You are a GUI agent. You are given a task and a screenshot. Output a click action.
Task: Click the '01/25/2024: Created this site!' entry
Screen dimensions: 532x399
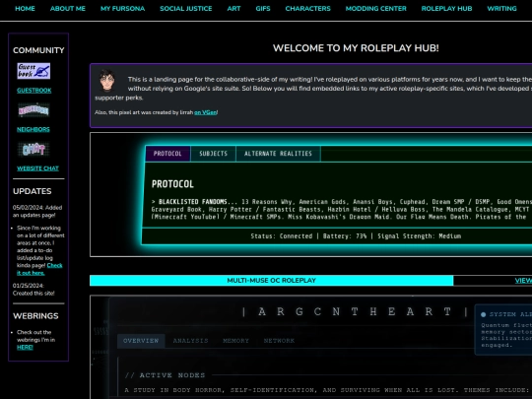(x=33, y=289)
